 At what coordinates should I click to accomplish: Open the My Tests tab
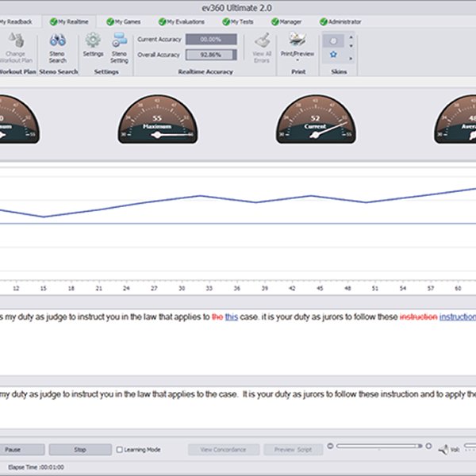(x=238, y=22)
